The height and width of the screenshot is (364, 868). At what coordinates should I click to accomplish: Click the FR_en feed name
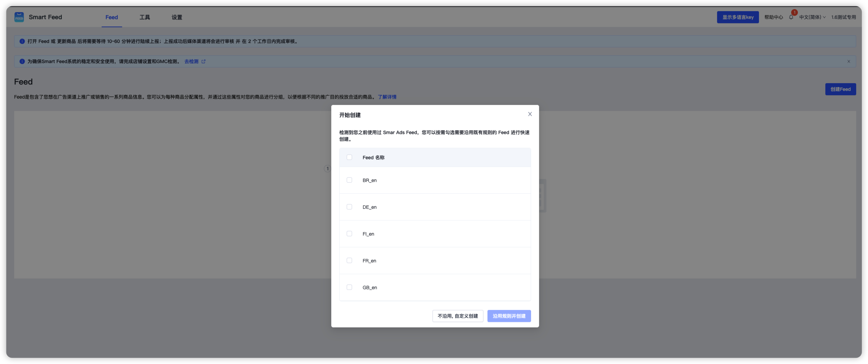click(369, 261)
